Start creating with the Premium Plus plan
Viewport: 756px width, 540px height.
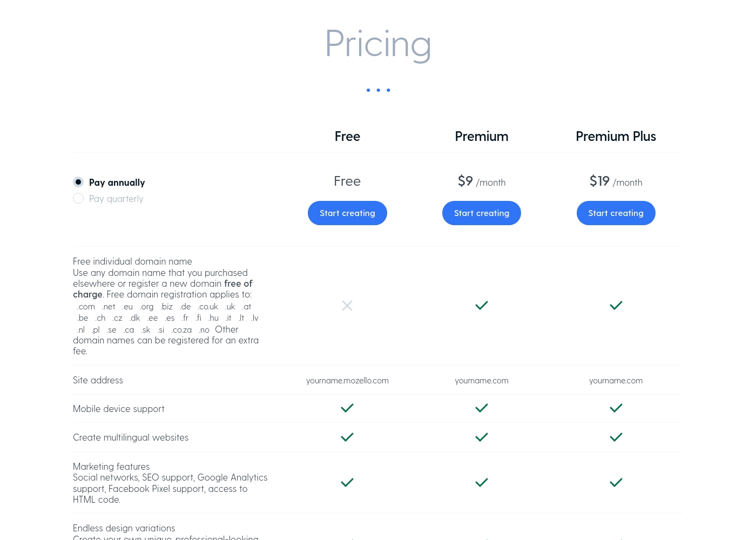pos(616,213)
